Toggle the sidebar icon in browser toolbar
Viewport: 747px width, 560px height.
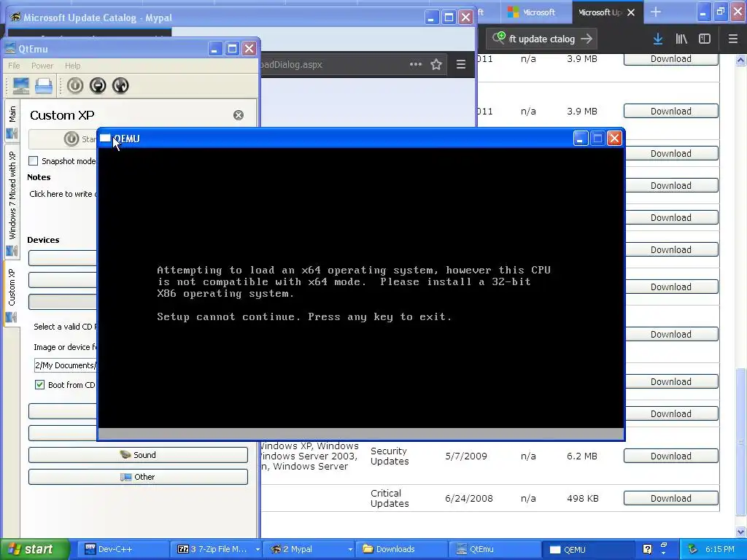point(705,39)
